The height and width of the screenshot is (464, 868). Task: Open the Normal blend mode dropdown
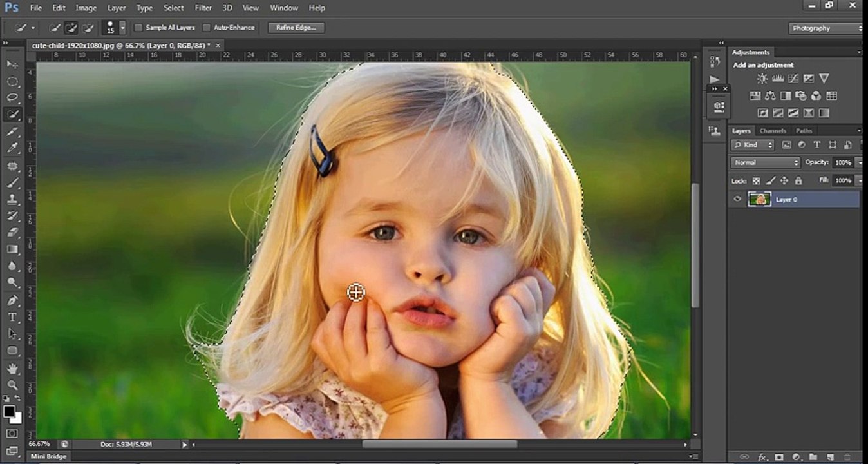coord(766,162)
